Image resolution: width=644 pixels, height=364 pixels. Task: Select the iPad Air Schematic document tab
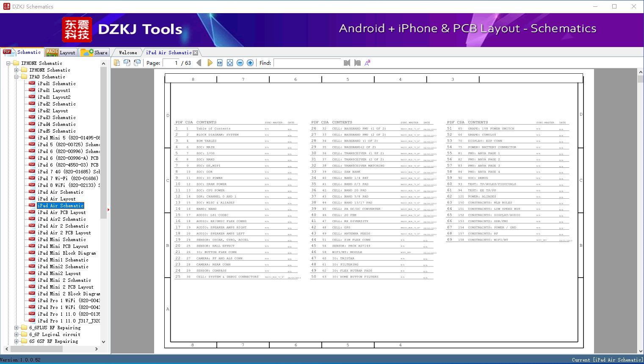169,53
